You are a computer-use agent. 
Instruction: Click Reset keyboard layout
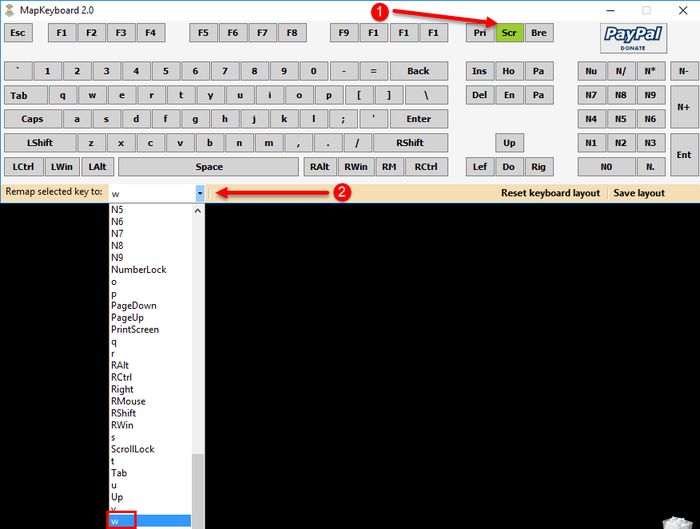(550, 193)
